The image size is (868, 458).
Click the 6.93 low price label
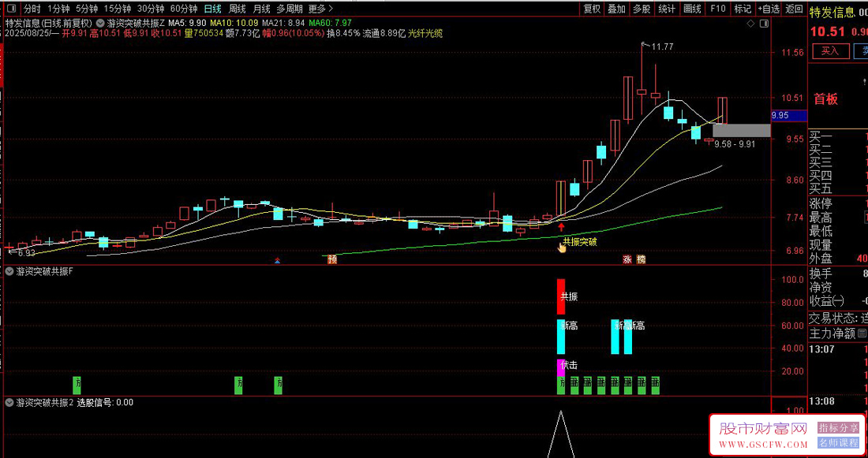point(25,253)
